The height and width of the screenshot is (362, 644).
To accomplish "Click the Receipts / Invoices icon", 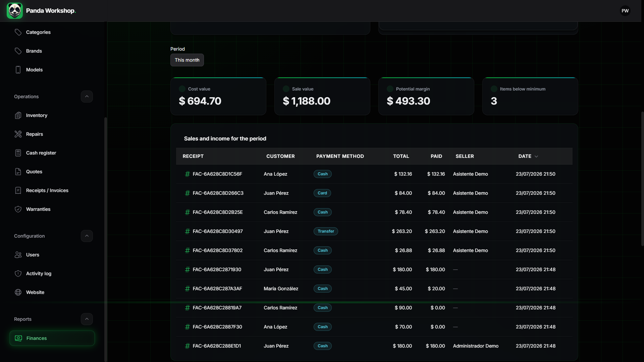I will (x=18, y=190).
